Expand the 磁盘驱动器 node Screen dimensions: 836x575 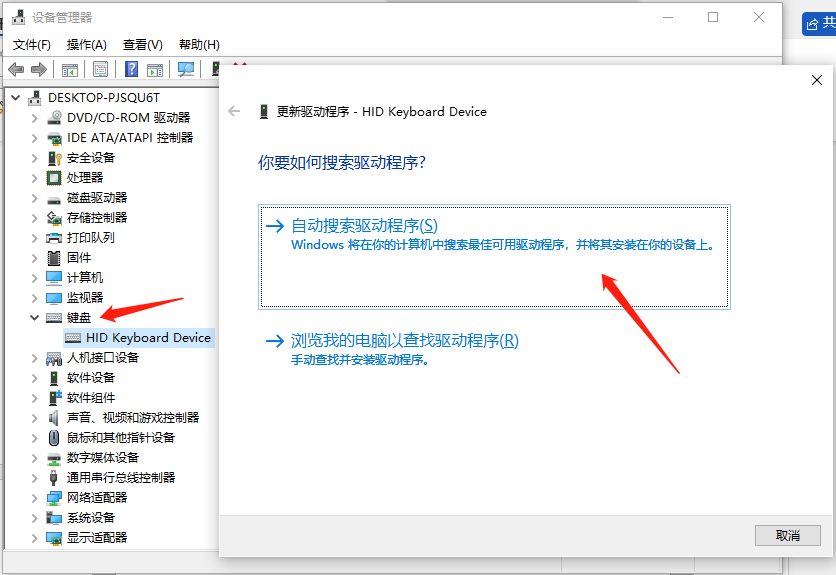point(35,198)
